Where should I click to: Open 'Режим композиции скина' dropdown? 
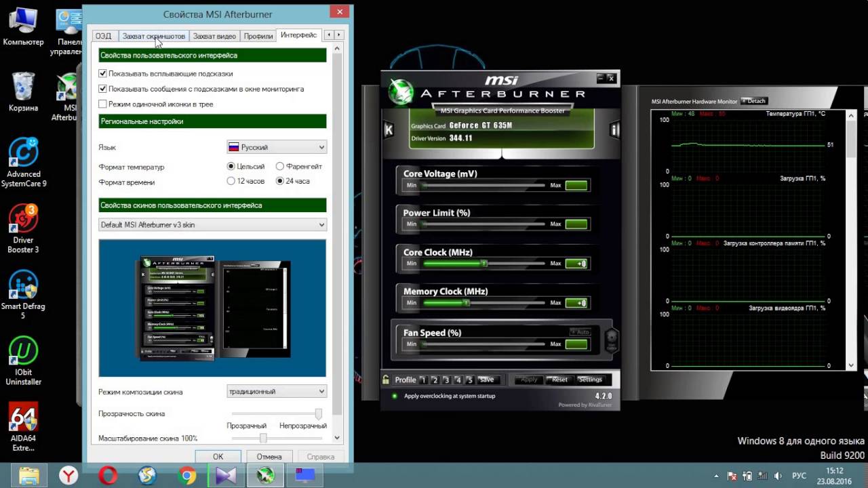277,391
